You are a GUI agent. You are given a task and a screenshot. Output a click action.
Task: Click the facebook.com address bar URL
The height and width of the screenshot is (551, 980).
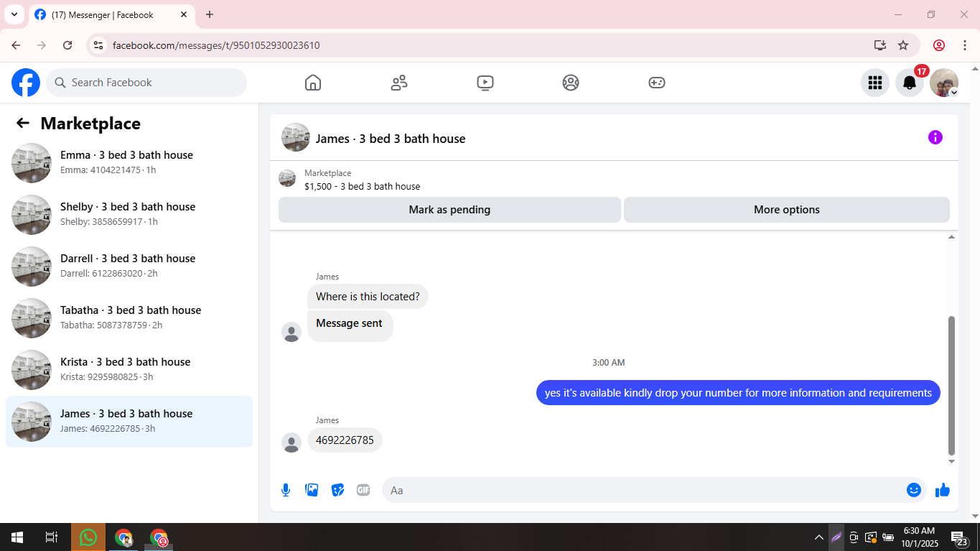tap(216, 45)
